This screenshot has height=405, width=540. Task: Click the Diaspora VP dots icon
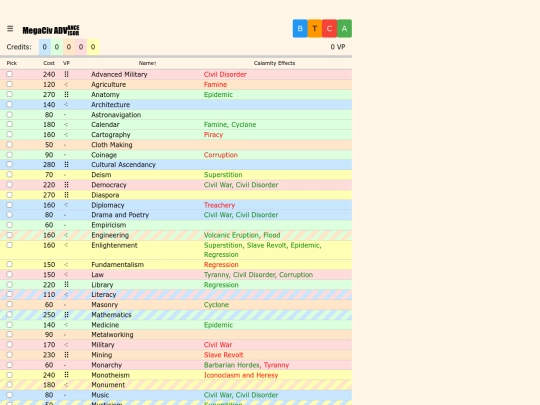coord(66,195)
